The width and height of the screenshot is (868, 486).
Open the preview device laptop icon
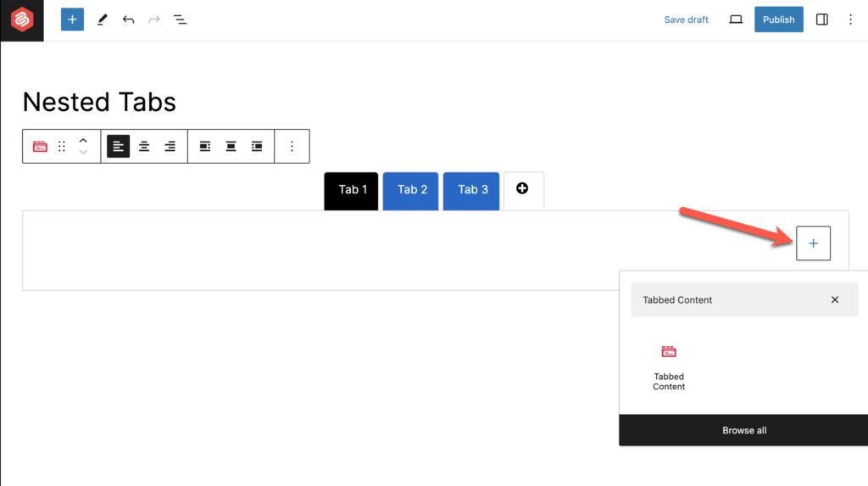click(x=735, y=20)
